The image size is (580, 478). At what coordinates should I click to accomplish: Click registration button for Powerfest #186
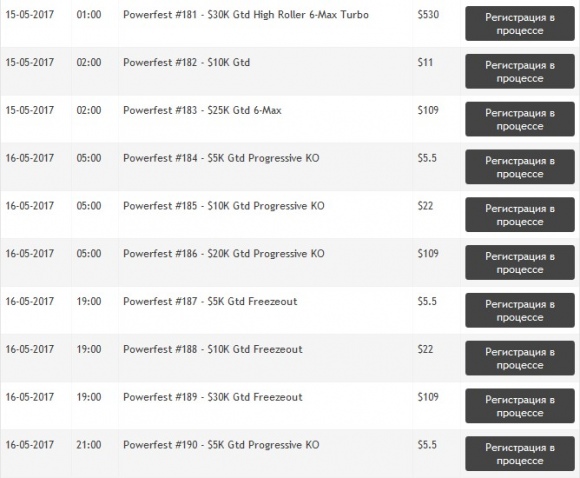pos(520,262)
